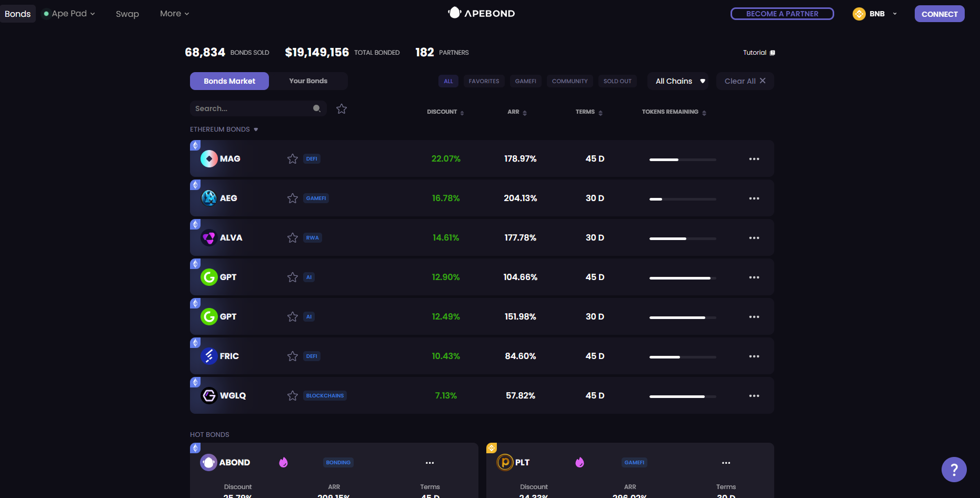Viewport: 980px width, 498px height.
Task: Toggle the favorites-only star next to search
Action: point(342,108)
